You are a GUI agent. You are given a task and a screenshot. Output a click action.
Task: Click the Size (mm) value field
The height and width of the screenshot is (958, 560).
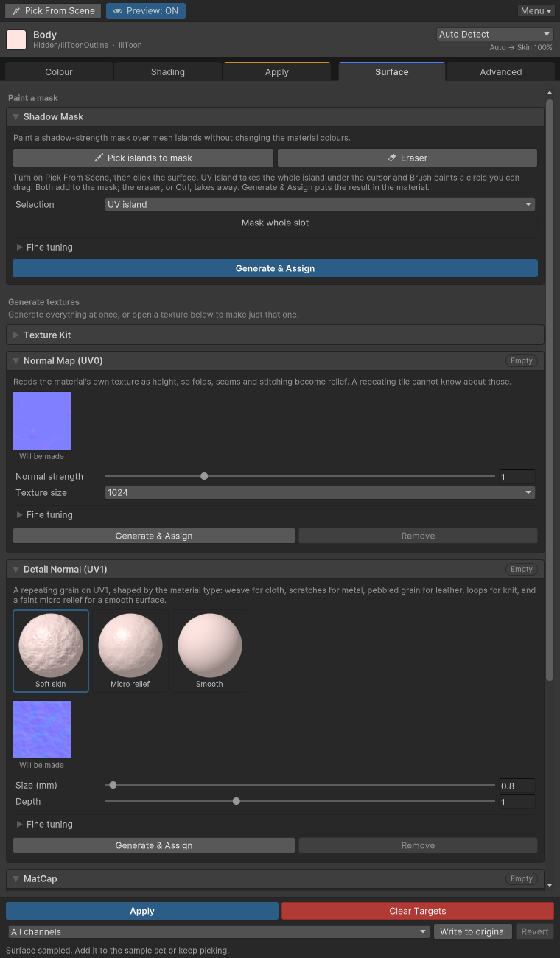[517, 786]
